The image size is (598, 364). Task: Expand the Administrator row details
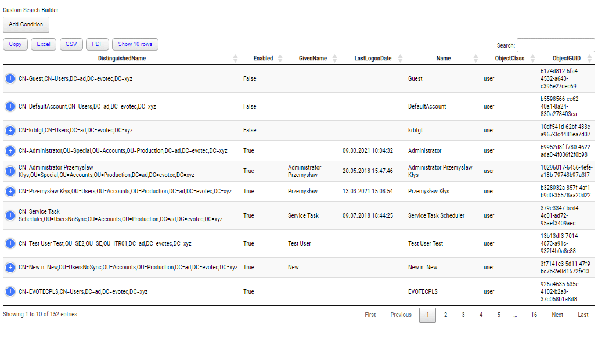[10, 150]
